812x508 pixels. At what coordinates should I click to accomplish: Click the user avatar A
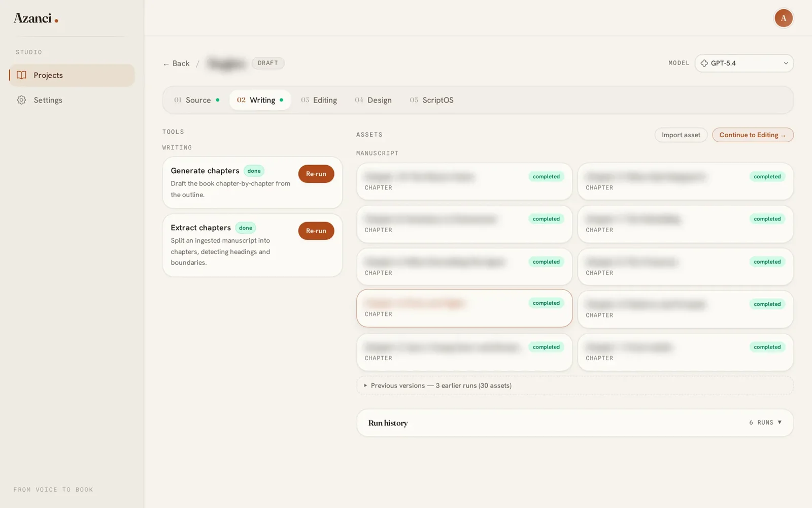[783, 18]
